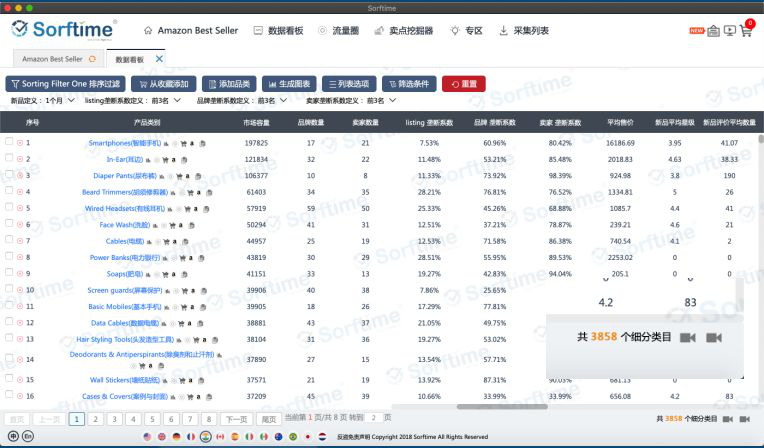Screen dimensions: 764x448
Task: Select checkbox for row 9 Soaps
Action: pos(9,272)
